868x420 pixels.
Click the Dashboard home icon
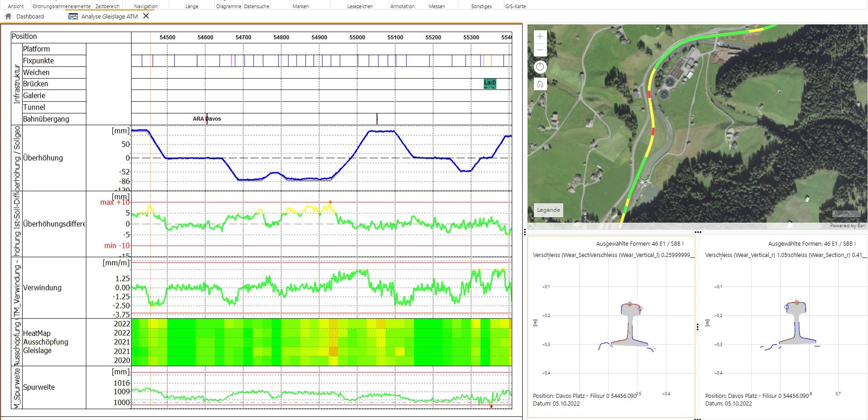(x=8, y=16)
